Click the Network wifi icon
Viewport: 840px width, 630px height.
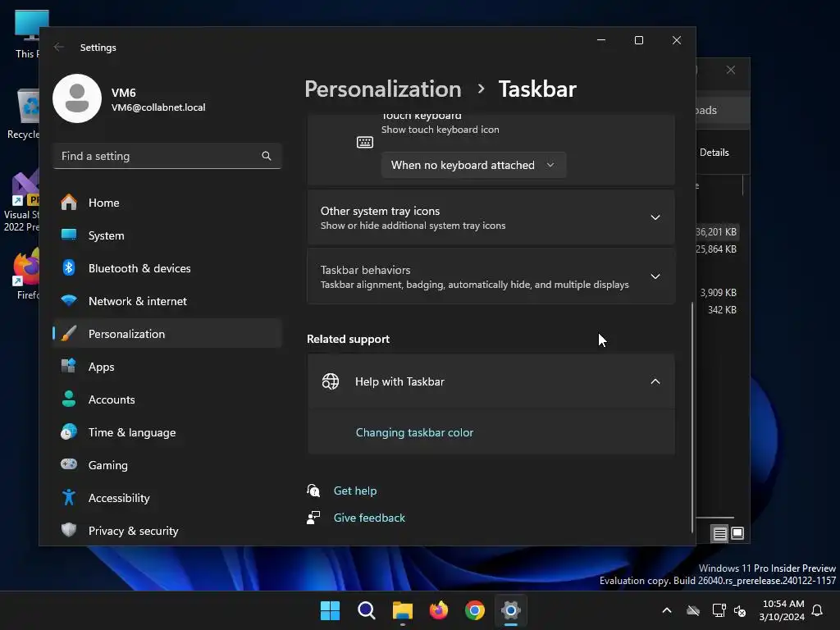[x=69, y=300]
